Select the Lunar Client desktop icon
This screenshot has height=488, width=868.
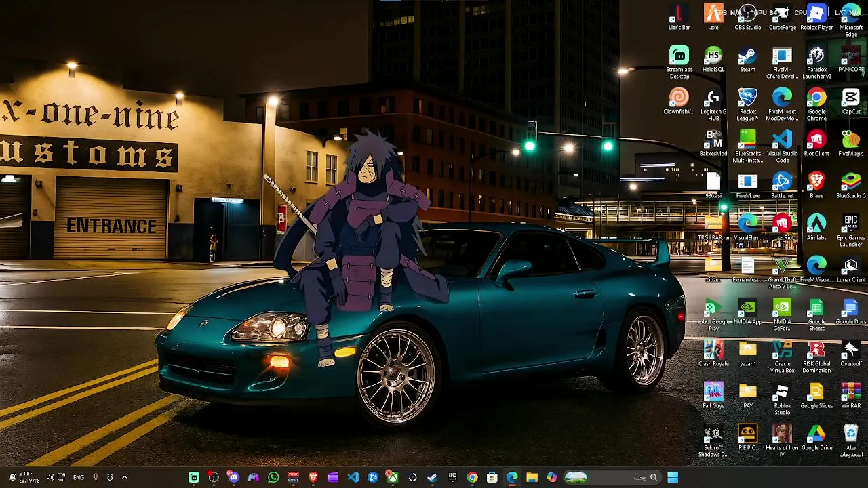tap(851, 270)
